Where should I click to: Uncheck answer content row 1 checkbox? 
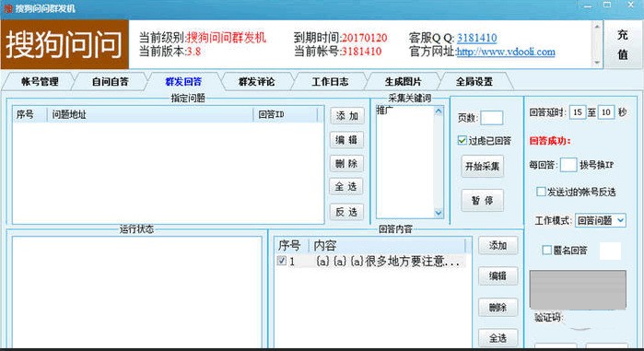tap(282, 261)
